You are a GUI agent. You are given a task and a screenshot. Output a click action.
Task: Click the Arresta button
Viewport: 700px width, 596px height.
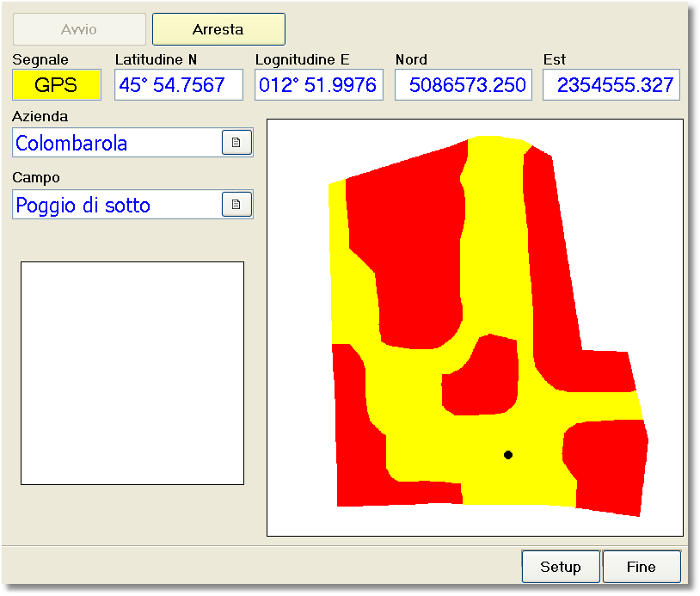pyautogui.click(x=218, y=29)
